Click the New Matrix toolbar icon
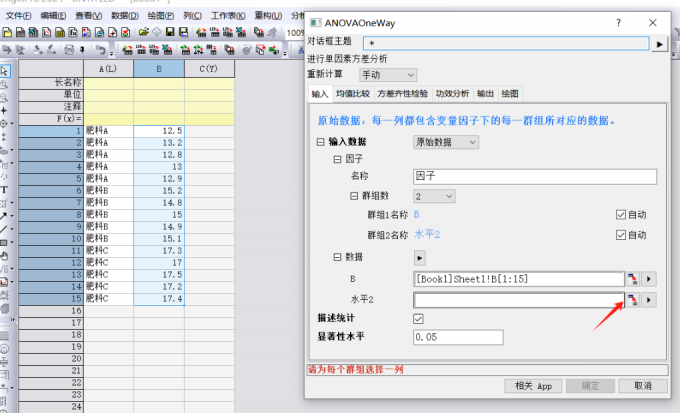680x413 pixels. coord(60,32)
